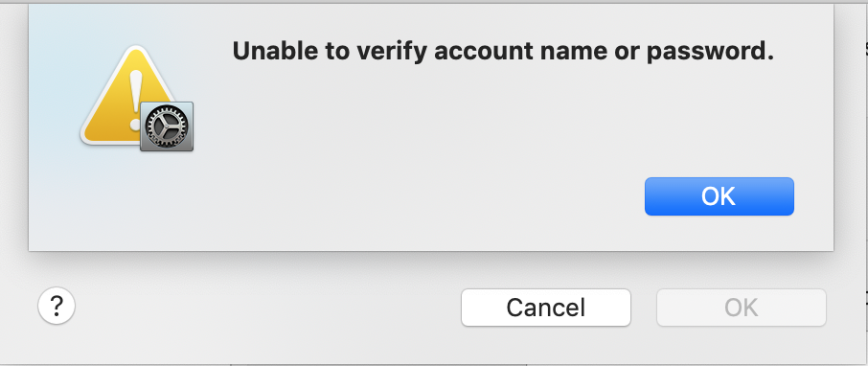Screen dimensions: 868x366
Task: Click the round "?" help circle
Action: pos(57,305)
